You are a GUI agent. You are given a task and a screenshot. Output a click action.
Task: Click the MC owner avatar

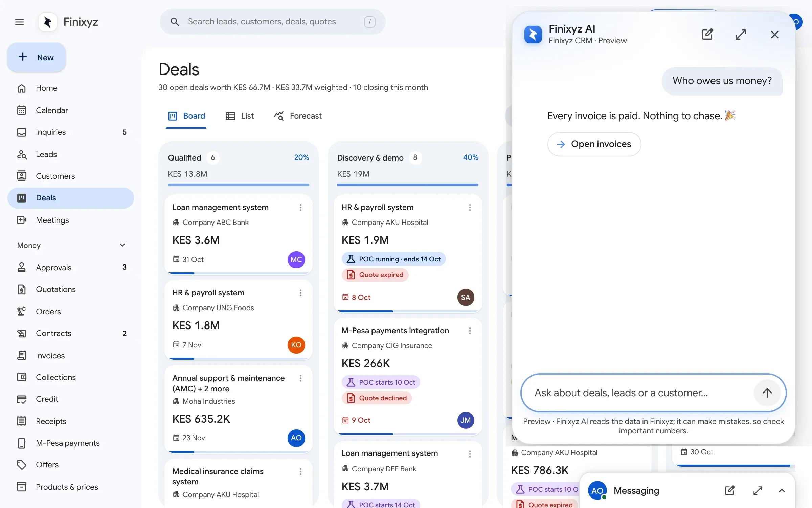[296, 259]
